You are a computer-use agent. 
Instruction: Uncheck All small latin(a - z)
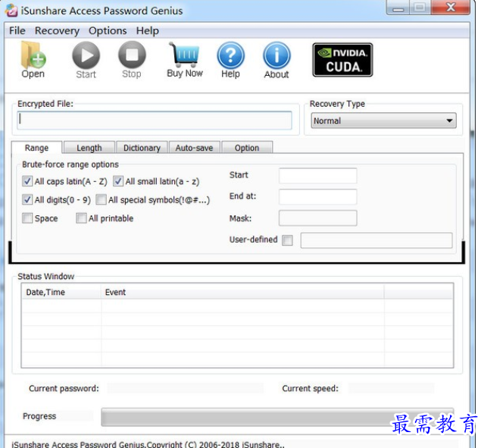[118, 181]
